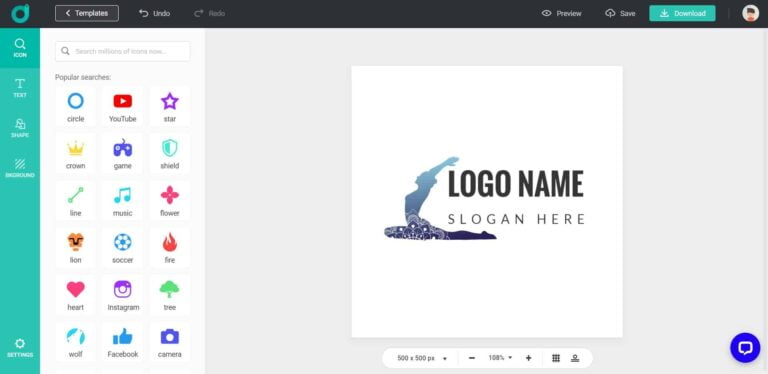768x374 pixels.
Task: Select the wolf icon search
Action: [75, 342]
